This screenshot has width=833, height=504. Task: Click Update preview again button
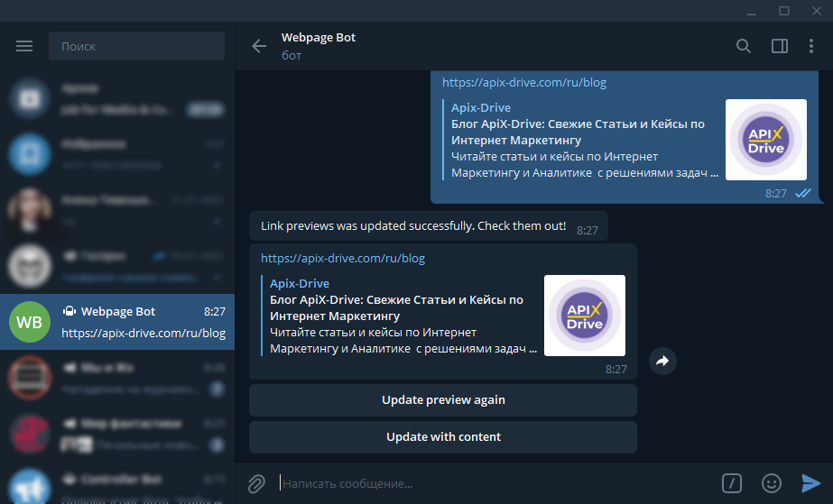[x=443, y=400]
